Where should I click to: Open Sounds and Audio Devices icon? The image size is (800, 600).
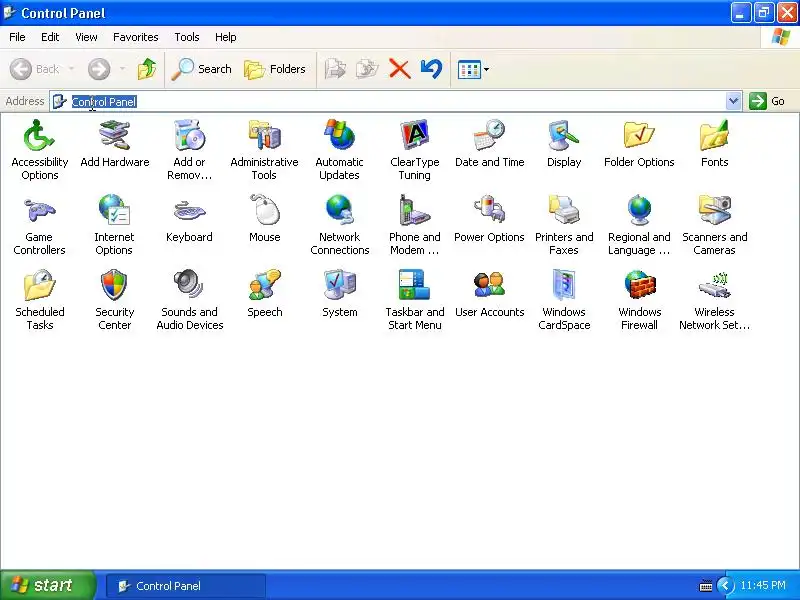click(189, 285)
